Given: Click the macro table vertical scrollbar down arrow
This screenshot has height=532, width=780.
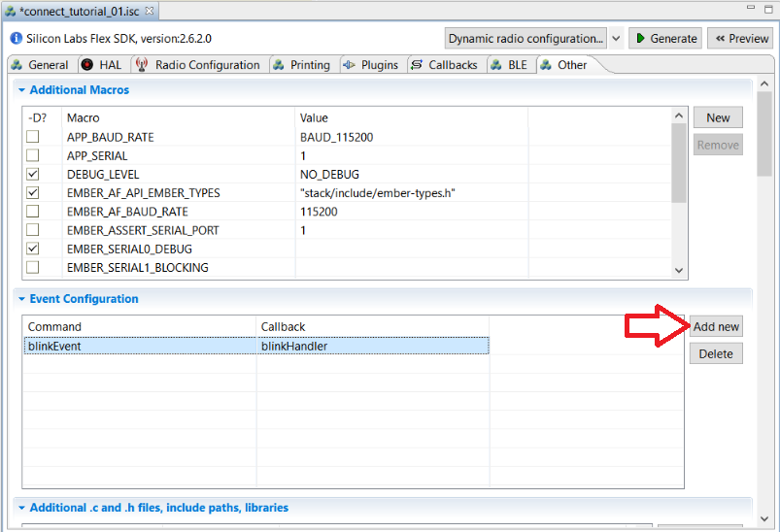Looking at the screenshot, I should click(678, 271).
